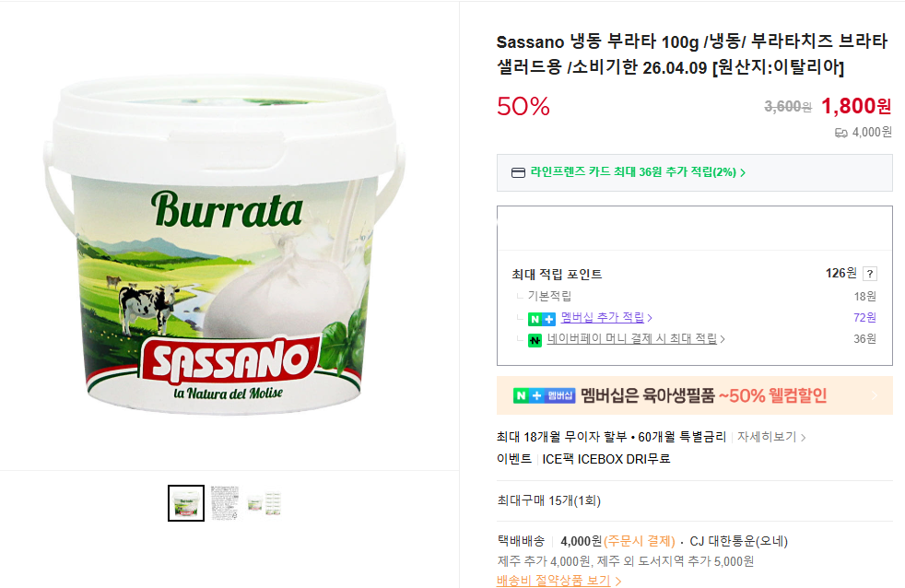Open the 멤버십 추가 적립 link
The width and height of the screenshot is (905, 588).
click(x=603, y=317)
